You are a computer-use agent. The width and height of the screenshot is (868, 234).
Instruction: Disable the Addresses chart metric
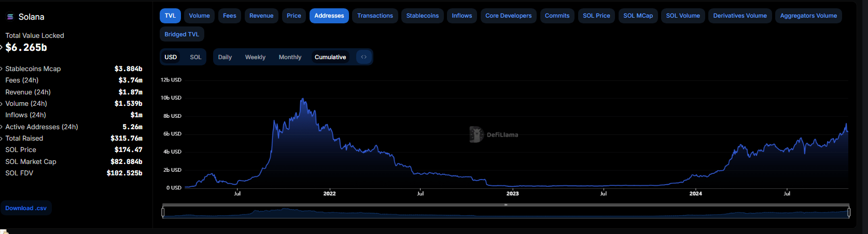329,16
